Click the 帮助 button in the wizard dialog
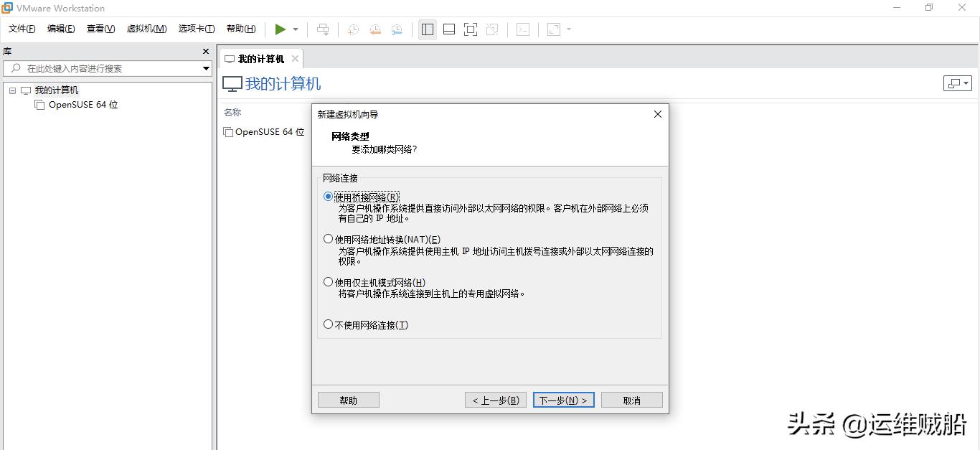Screen dimensions: 980x450 point(348,399)
